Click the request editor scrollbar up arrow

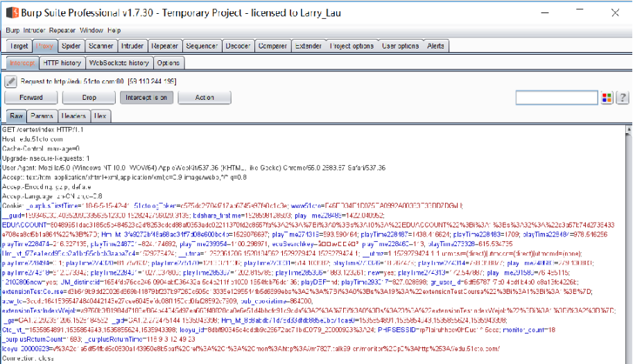tap(629, 130)
